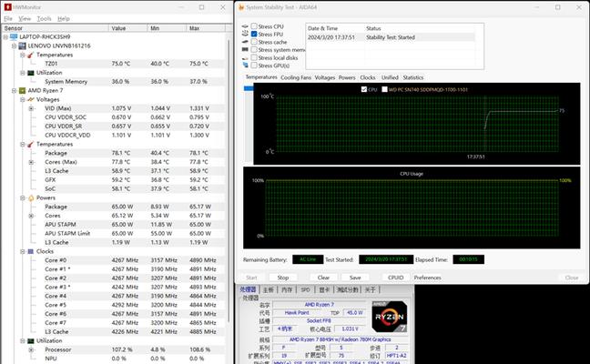Click the Save button in AIDA64
The width and height of the screenshot is (590, 364).
point(355,278)
